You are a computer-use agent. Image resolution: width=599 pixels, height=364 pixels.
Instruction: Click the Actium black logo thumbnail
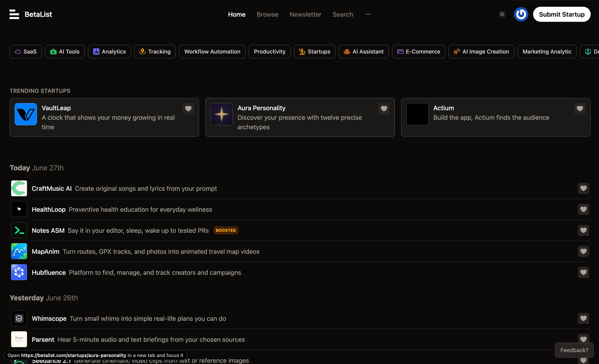click(417, 114)
